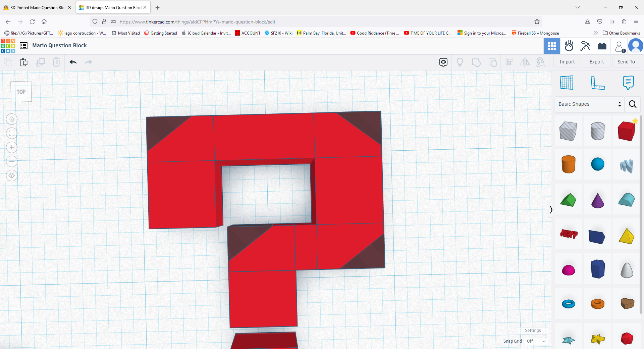Viewport: 644px width, 349px height.
Task: Click the Home view icon
Action: point(12,119)
